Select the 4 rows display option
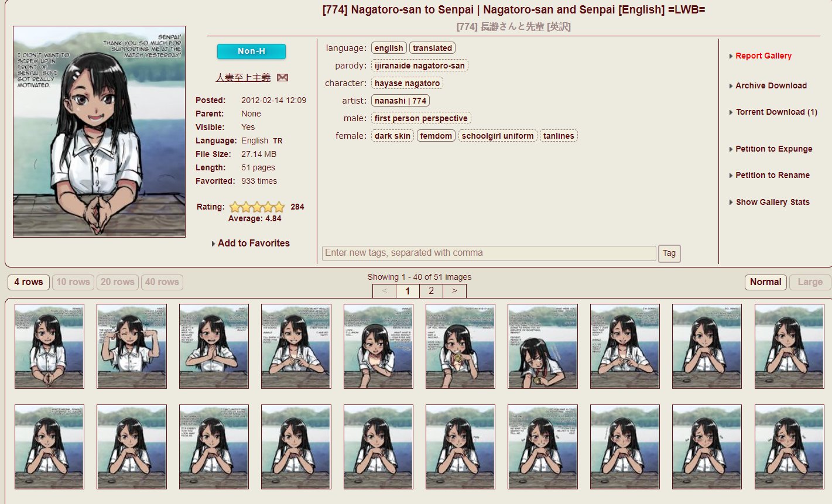Screen dimensions: 832x504 [x=29, y=282]
